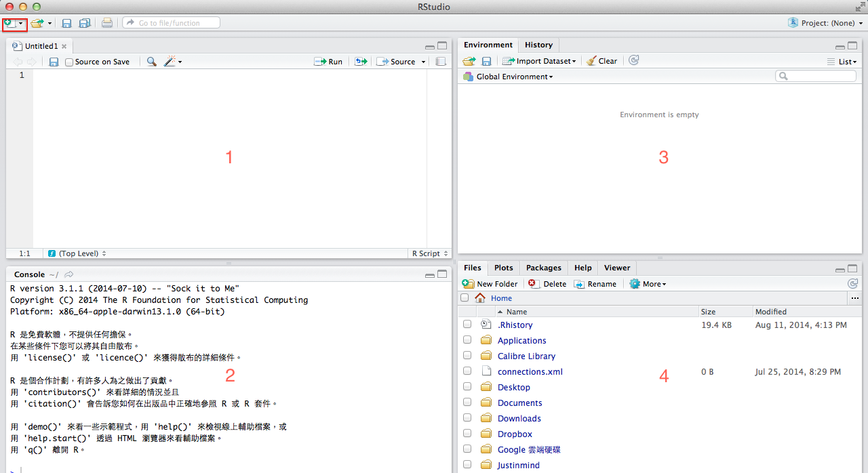Screen dimensions: 868x473
Task: Select the Environment tab
Action: (x=488, y=45)
